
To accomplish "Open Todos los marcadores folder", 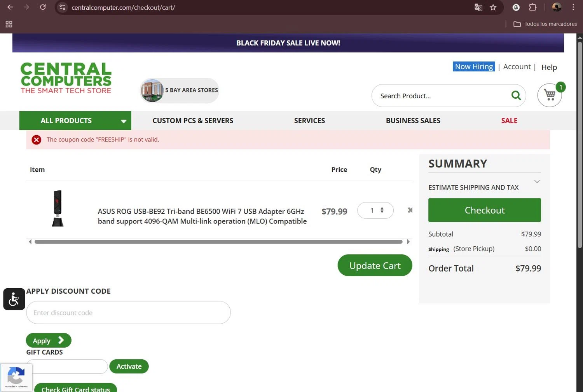I will pyautogui.click(x=545, y=24).
